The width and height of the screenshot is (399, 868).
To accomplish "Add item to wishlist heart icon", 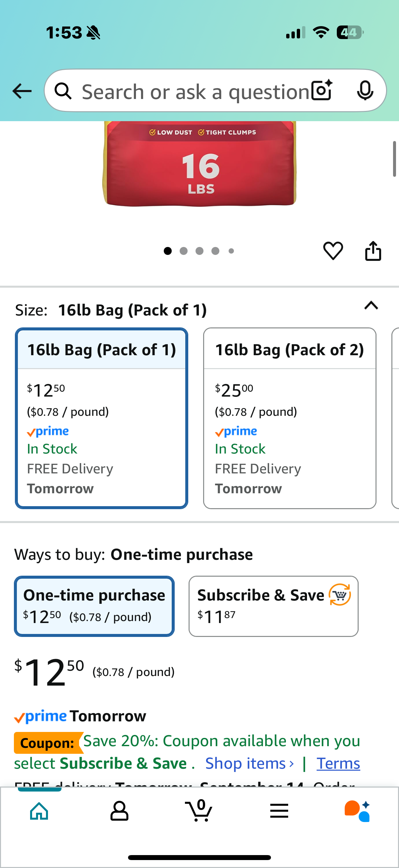I will (x=333, y=251).
